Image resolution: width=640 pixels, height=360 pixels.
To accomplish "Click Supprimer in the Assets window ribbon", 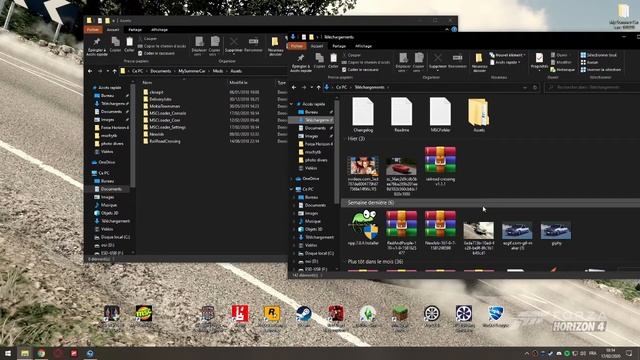I will [x=233, y=45].
